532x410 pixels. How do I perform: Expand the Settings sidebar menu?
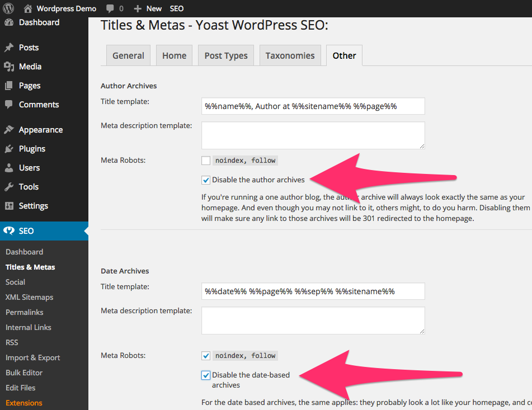click(34, 206)
